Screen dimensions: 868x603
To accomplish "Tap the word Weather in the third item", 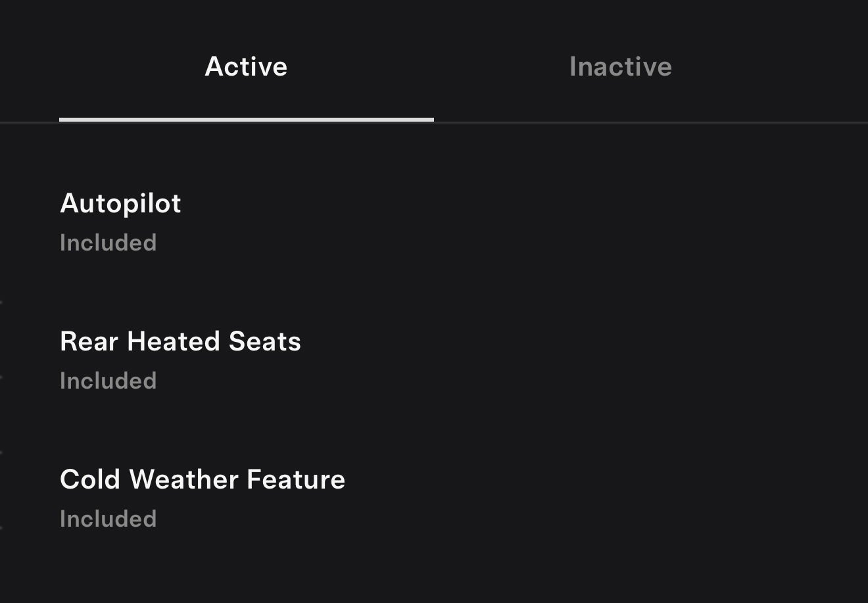I will [184, 480].
